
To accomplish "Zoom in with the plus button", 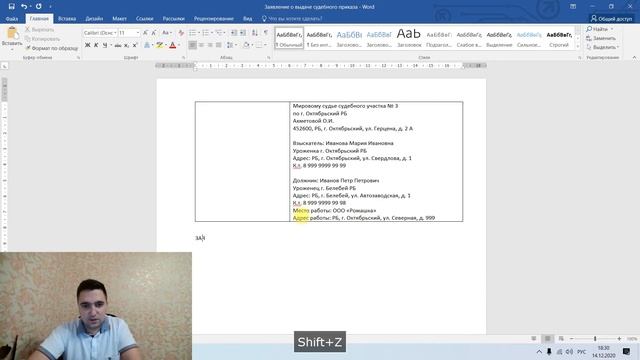I will point(619,339).
